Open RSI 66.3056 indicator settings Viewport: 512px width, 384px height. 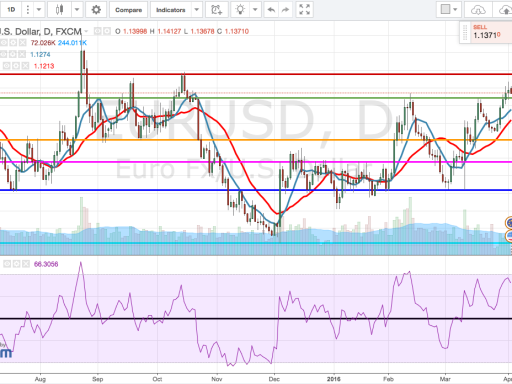click(16, 264)
